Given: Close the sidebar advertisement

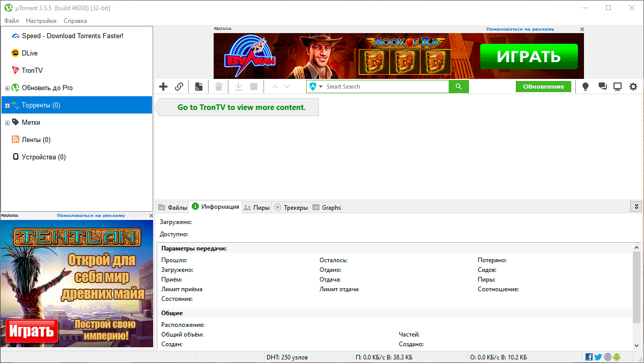Looking at the screenshot, I should (x=151, y=216).
